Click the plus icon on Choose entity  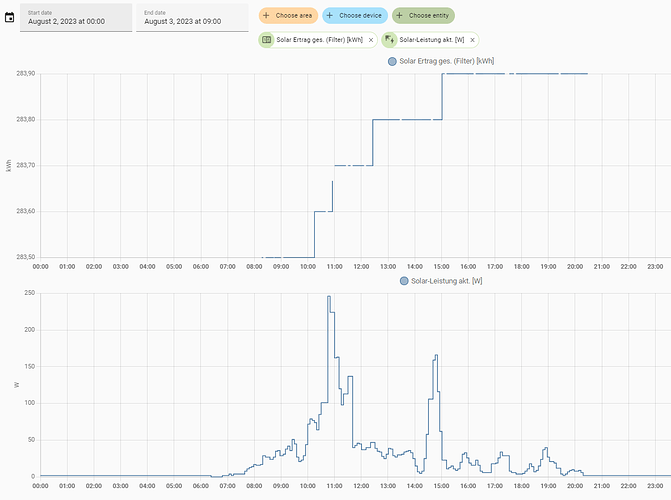(399, 15)
